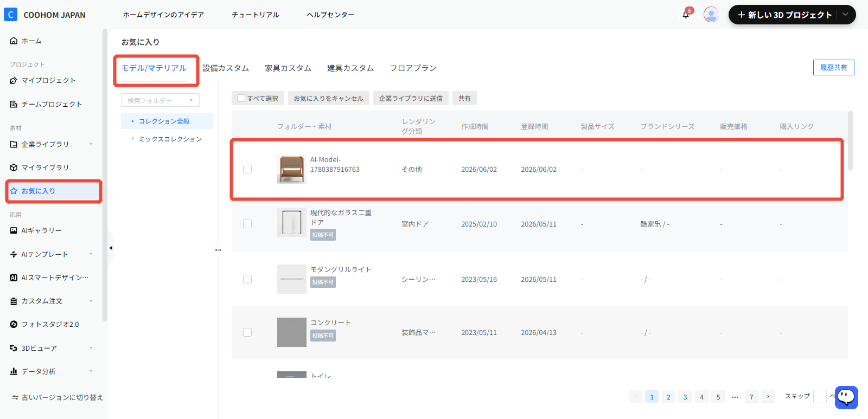868x419 pixels.
Task: Open the モダングリルライト thumbnail
Action: [x=292, y=279]
